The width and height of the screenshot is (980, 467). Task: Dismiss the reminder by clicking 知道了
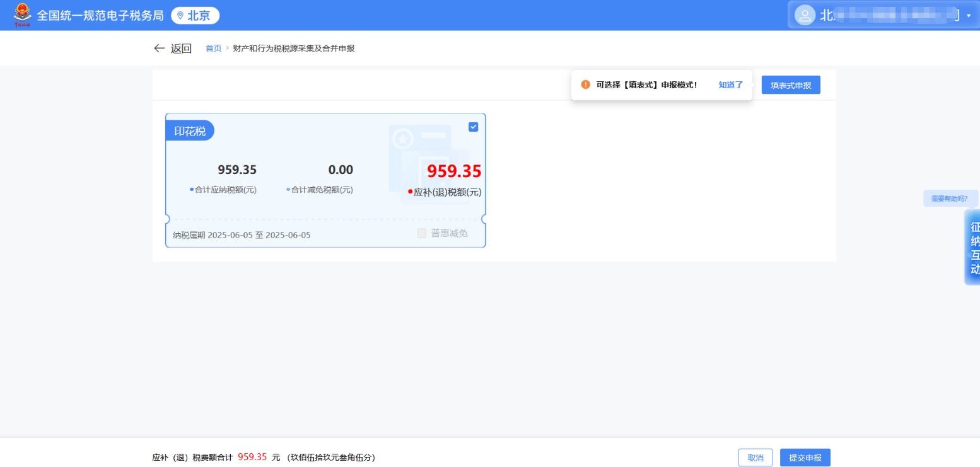731,84
